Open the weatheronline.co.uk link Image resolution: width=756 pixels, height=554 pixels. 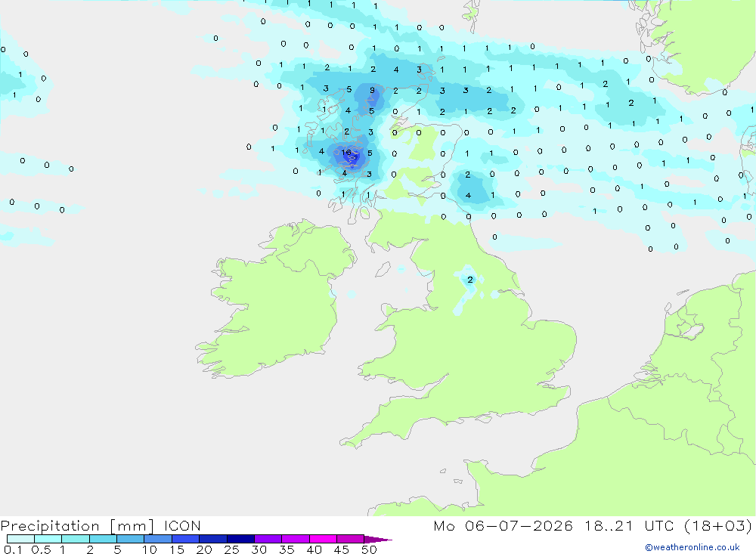(x=692, y=547)
